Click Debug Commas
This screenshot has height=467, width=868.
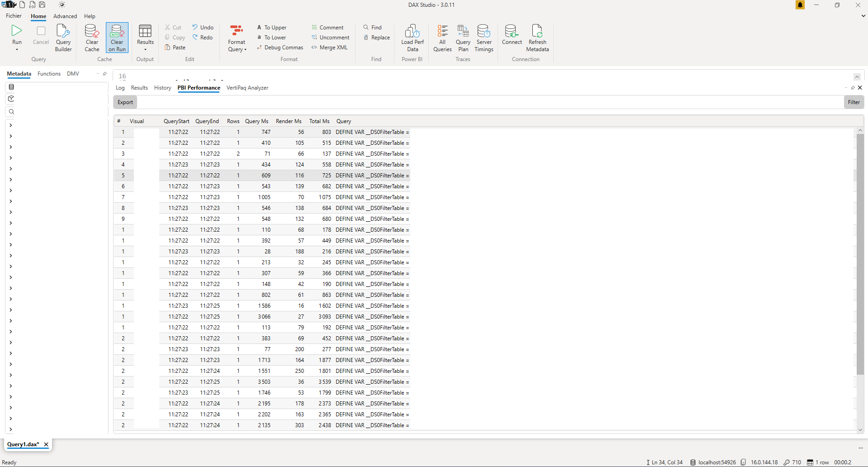pos(280,48)
